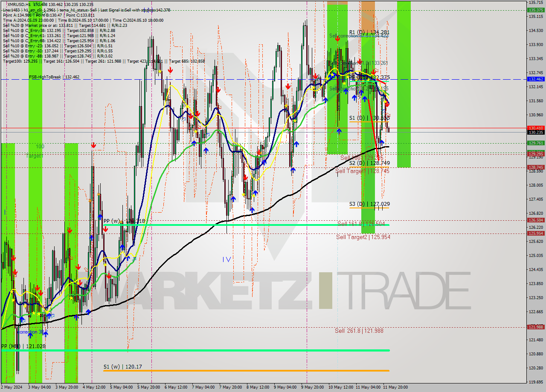The height and width of the screenshot is (392, 546).
Task: Select the 7 May 20:00 time label
Action: [x=230, y=387]
